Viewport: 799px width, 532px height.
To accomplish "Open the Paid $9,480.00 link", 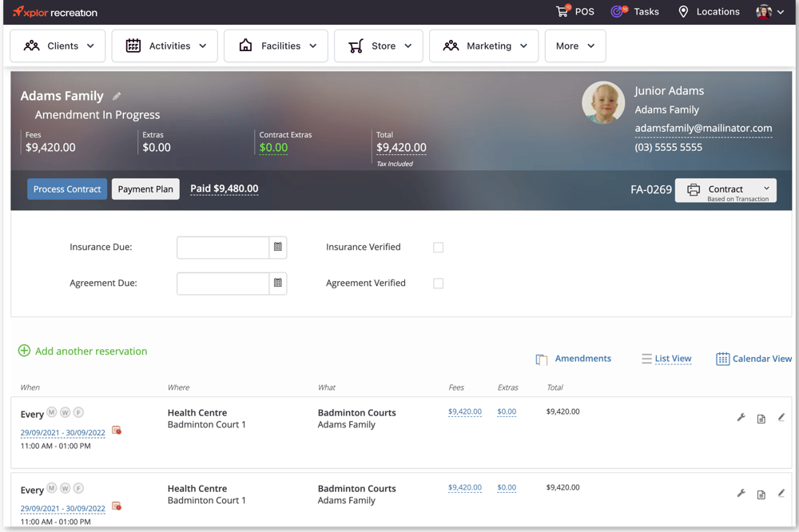I will (224, 189).
